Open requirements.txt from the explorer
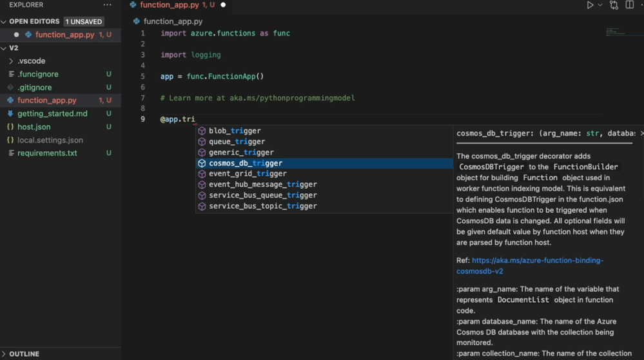 47,153
